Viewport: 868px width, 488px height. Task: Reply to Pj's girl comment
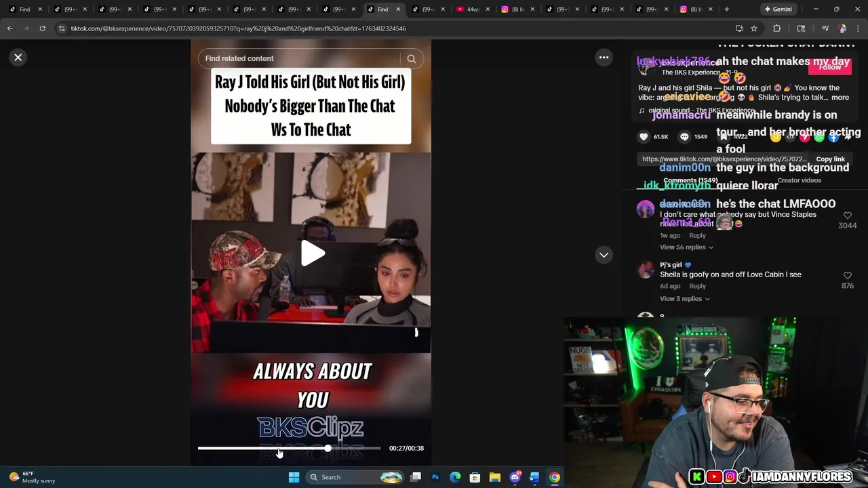[697, 286]
